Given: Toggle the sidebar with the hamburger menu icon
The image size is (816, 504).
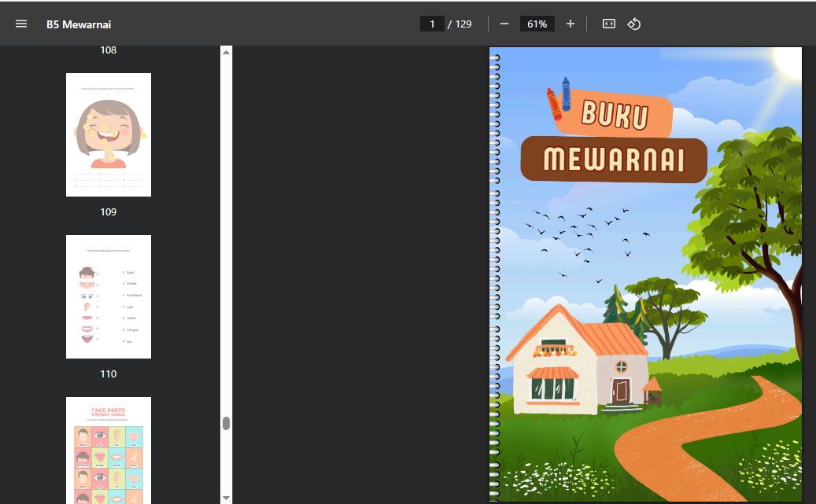Looking at the screenshot, I should 21,24.
